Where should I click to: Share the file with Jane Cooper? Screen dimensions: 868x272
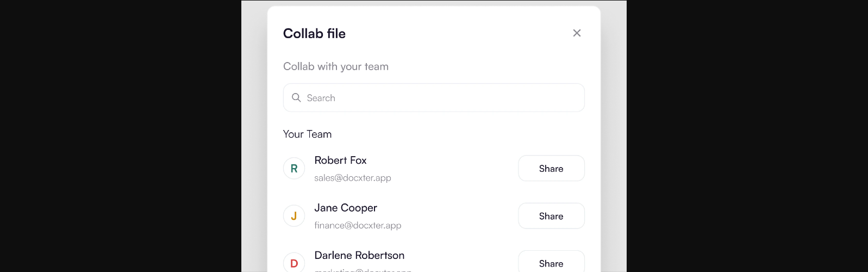point(551,216)
